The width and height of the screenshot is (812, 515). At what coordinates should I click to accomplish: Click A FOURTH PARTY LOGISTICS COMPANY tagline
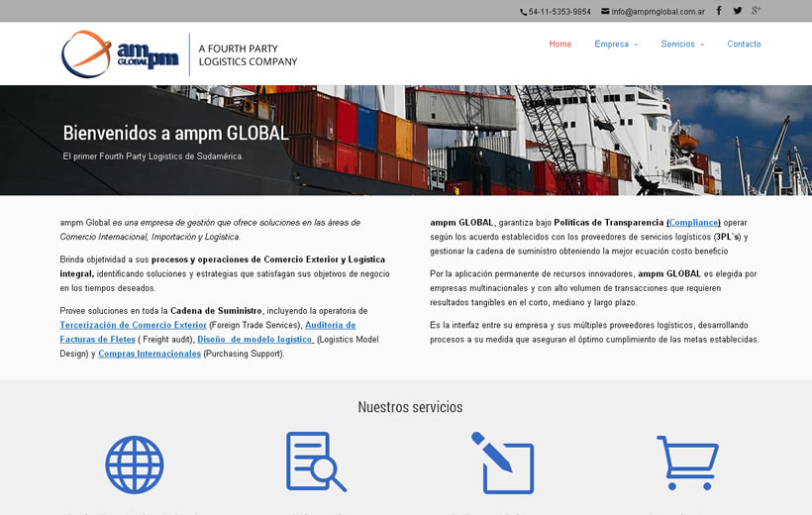point(248,54)
